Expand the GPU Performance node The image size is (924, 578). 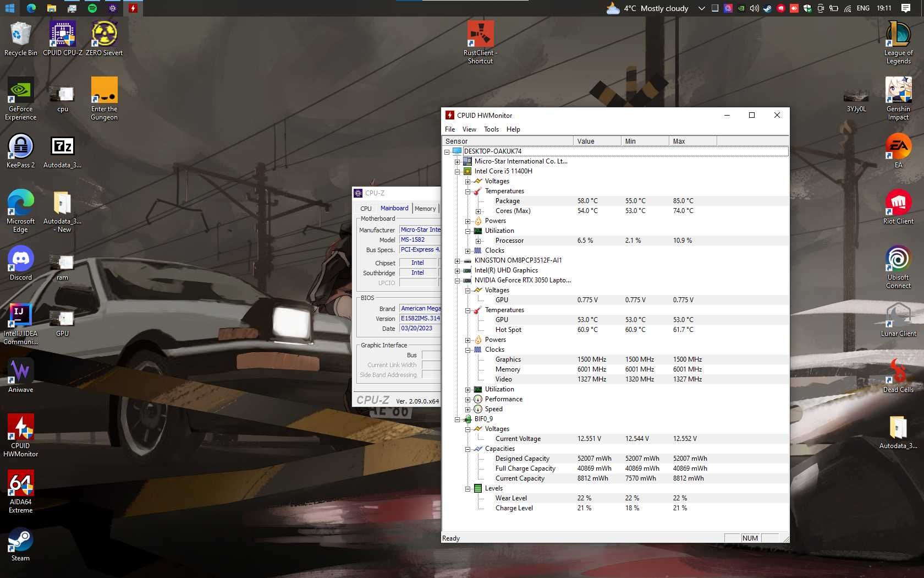(x=468, y=400)
